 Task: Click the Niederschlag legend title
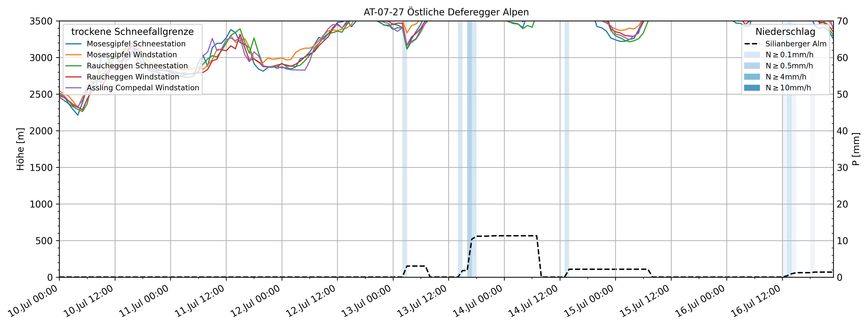tap(785, 32)
